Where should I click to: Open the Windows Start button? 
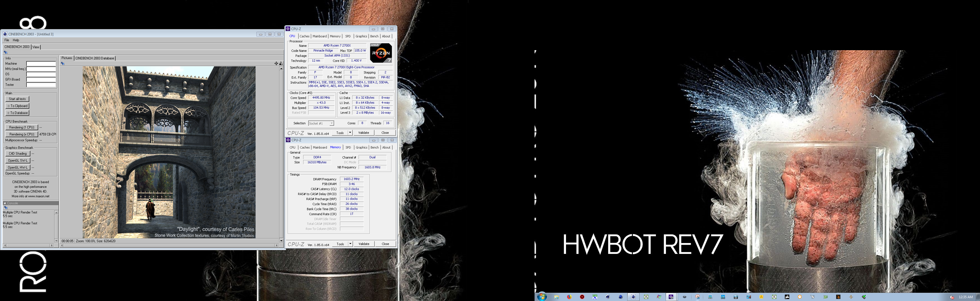pos(542,297)
